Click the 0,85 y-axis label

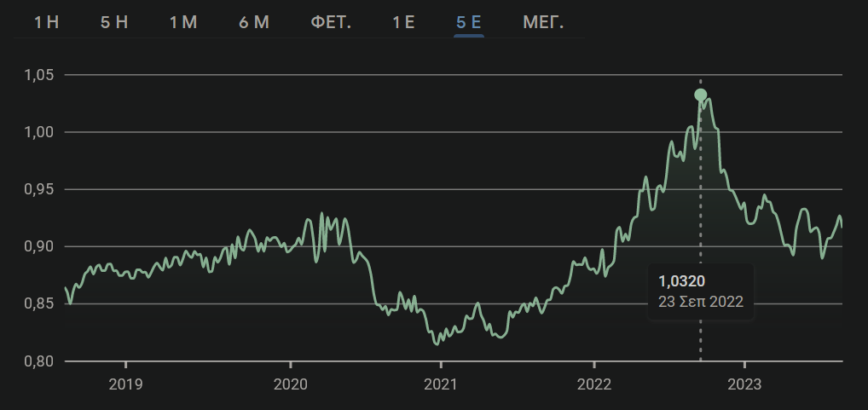tap(38, 303)
